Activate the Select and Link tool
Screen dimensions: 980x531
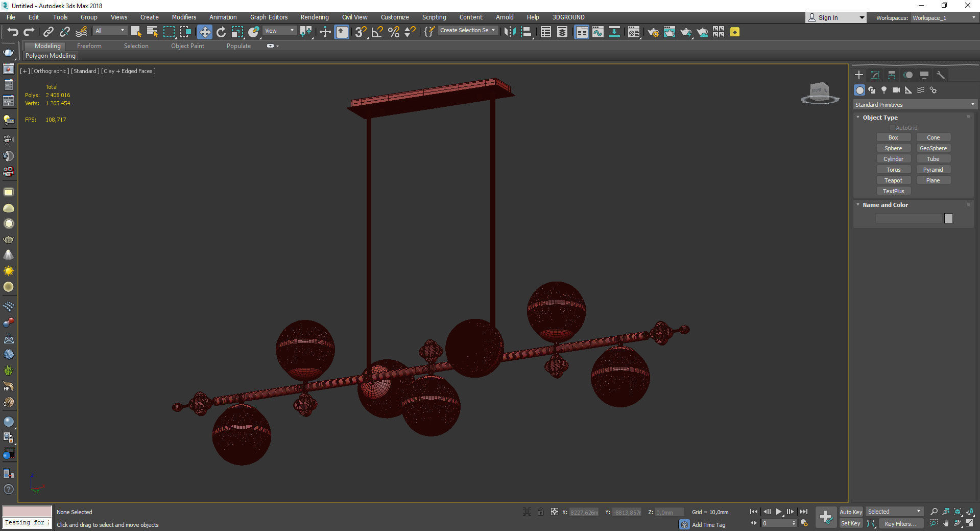(49, 32)
